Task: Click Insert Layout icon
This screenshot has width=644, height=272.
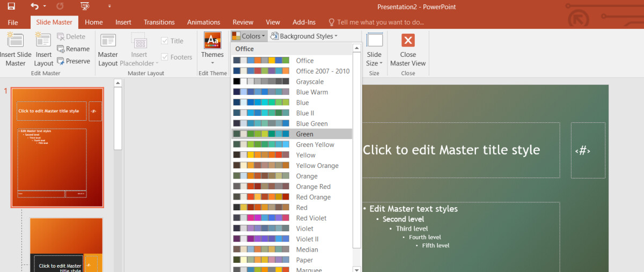Action: pos(43,49)
